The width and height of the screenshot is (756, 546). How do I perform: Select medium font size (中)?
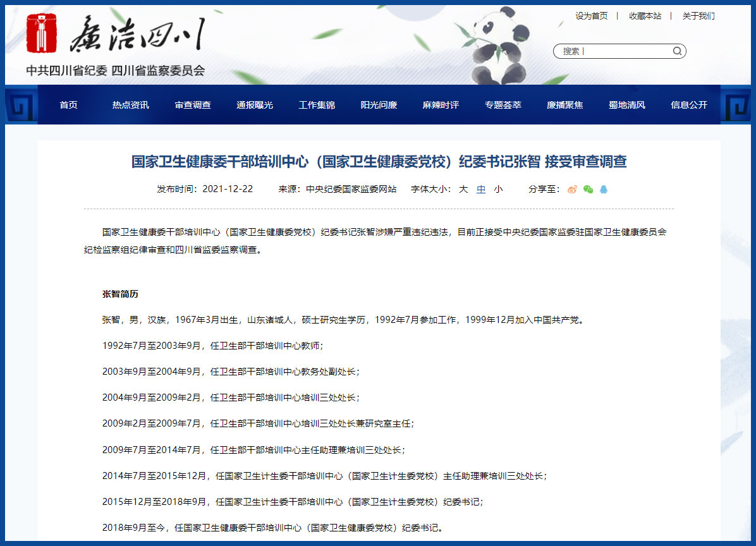point(481,189)
